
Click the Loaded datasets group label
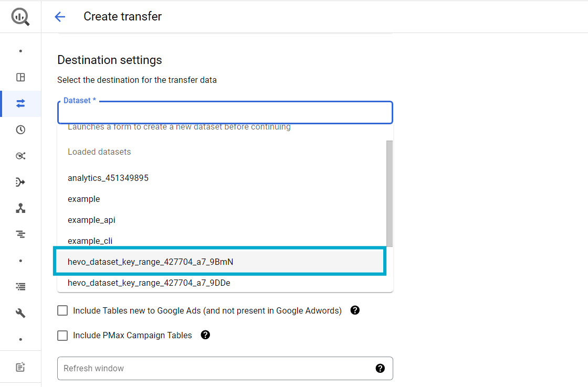pos(99,152)
